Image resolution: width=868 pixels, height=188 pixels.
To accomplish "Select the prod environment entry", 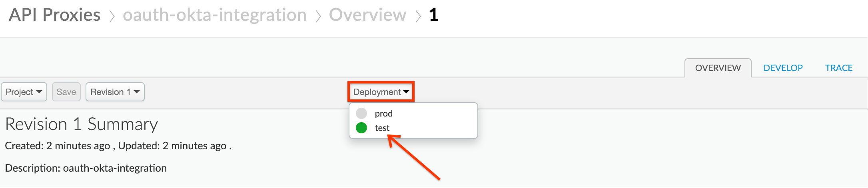I will (413, 113).
